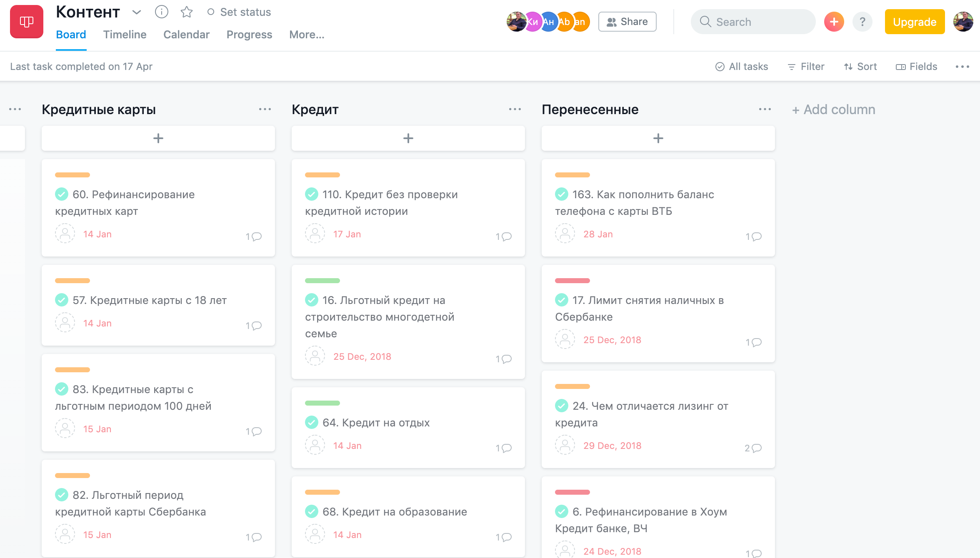Image resolution: width=980 pixels, height=558 pixels.
Task: Open comments on card 24 about лизинг
Action: point(753,448)
